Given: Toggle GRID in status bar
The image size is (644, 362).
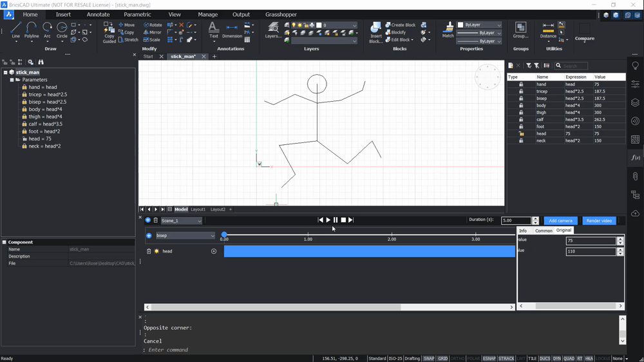Looking at the screenshot, I should pyautogui.click(x=443, y=358).
